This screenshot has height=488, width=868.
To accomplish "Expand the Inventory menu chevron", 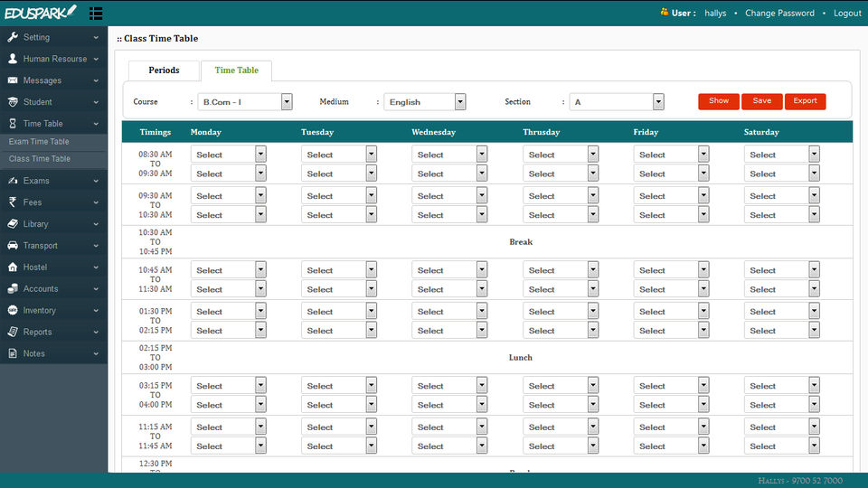I will tap(96, 310).
